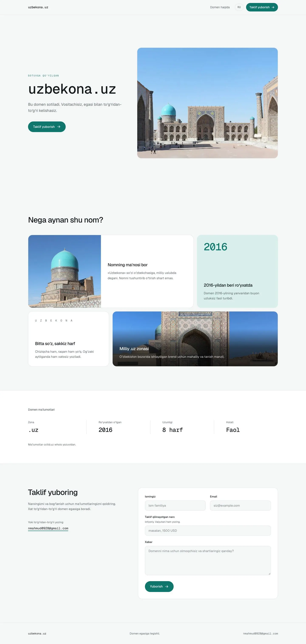Click the .uz zone value
Image resolution: width=306 pixels, height=644 pixels.
33,430
